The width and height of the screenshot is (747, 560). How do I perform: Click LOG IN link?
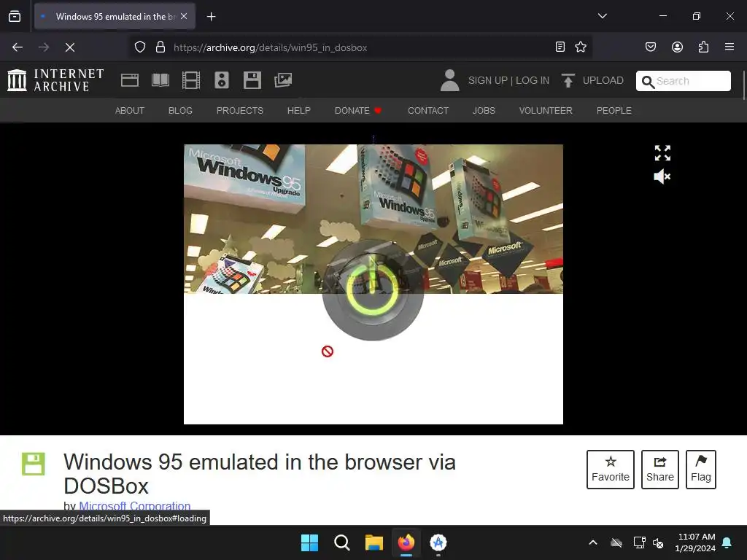click(x=533, y=80)
